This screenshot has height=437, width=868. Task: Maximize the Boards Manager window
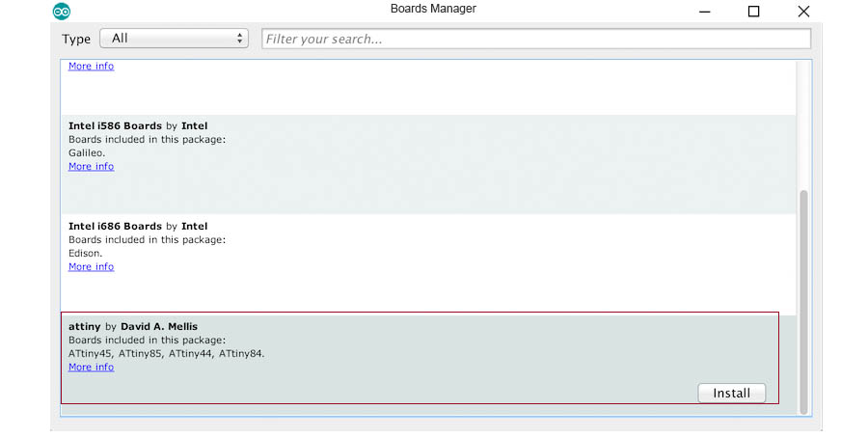[753, 11]
